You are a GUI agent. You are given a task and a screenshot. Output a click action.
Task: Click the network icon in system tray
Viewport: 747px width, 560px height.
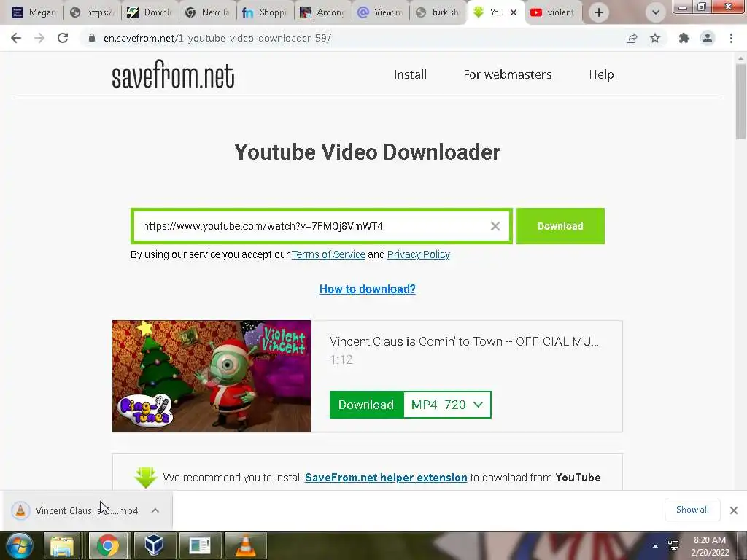(673, 545)
